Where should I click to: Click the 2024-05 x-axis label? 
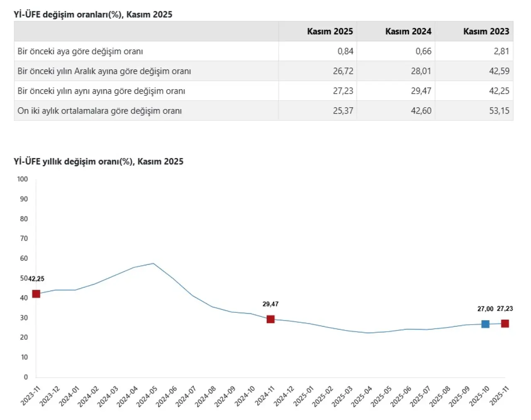pos(147,396)
